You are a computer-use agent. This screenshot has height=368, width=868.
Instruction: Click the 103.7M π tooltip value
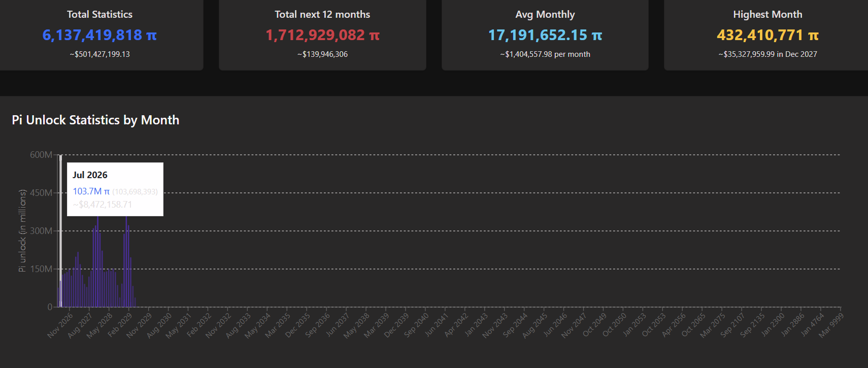tap(91, 191)
